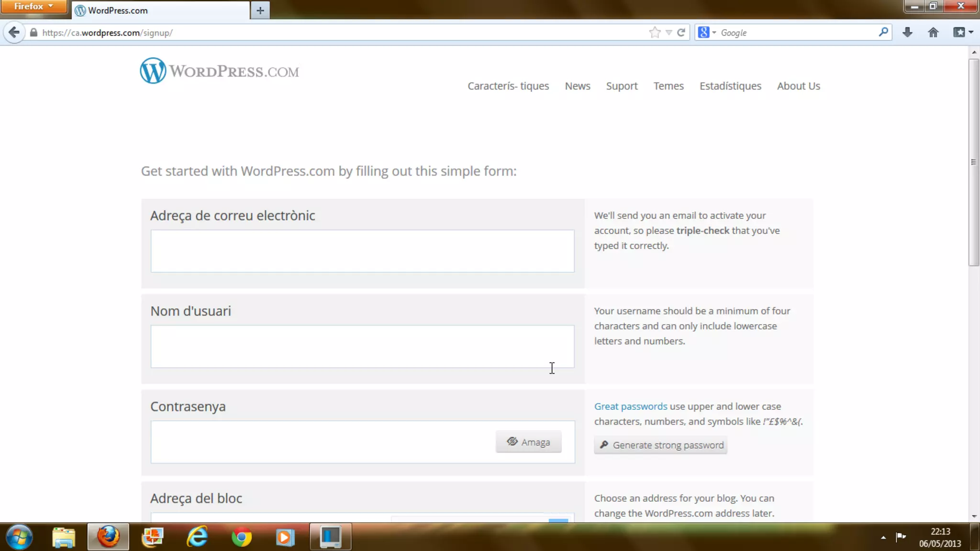The image size is (980, 551).
Task: Click the 'Get started with WordPress.com' heading
Action: coord(329,171)
